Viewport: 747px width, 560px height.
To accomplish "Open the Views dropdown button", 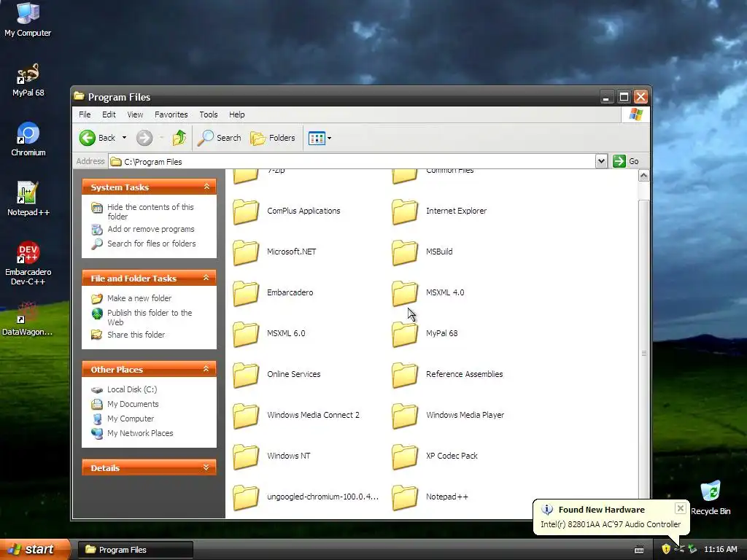I will click(320, 138).
